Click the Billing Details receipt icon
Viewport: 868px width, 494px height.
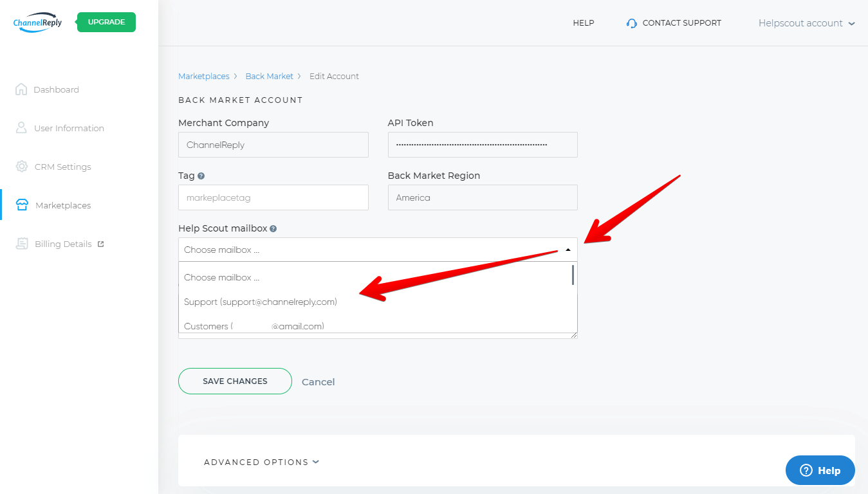coord(23,244)
